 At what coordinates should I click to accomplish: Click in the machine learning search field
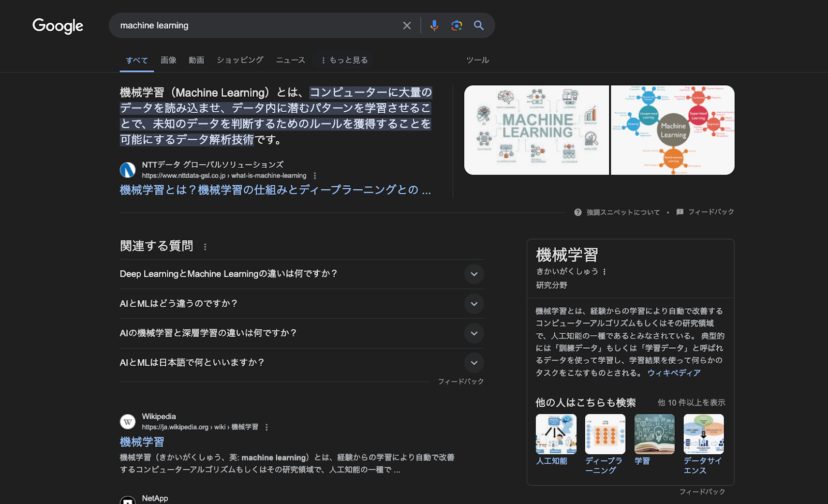coord(258,25)
